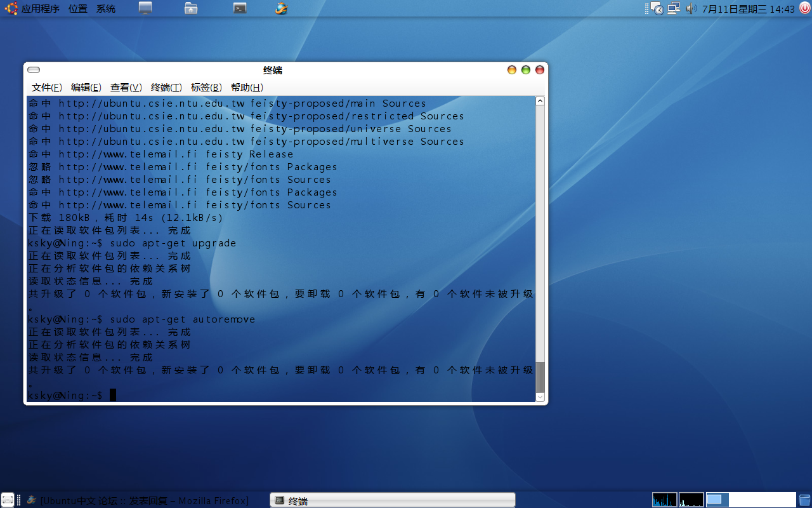
Task: Click line 命中 feisty/fonts Sources
Action: (x=180, y=205)
